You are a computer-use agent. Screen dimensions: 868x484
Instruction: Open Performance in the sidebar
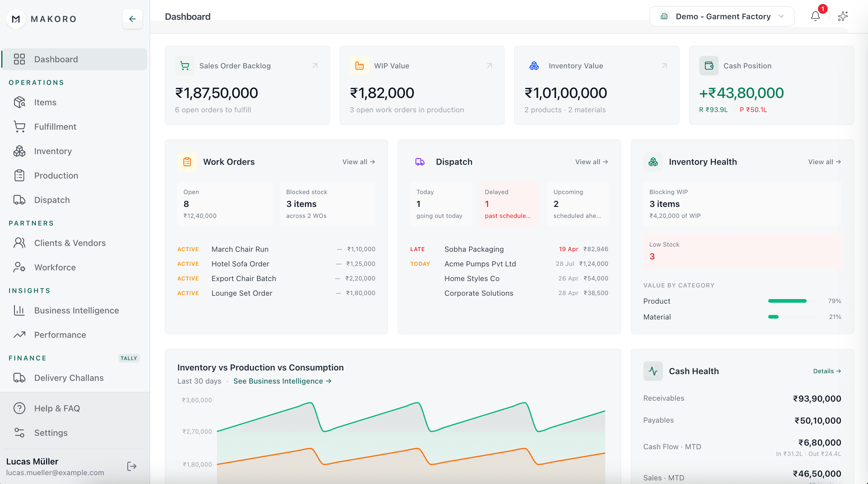(x=75, y=335)
